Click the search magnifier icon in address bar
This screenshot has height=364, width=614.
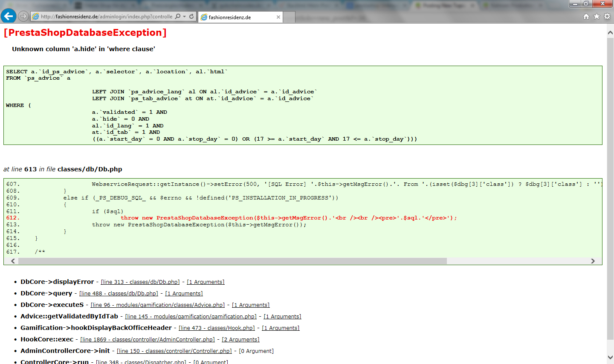[x=178, y=17]
